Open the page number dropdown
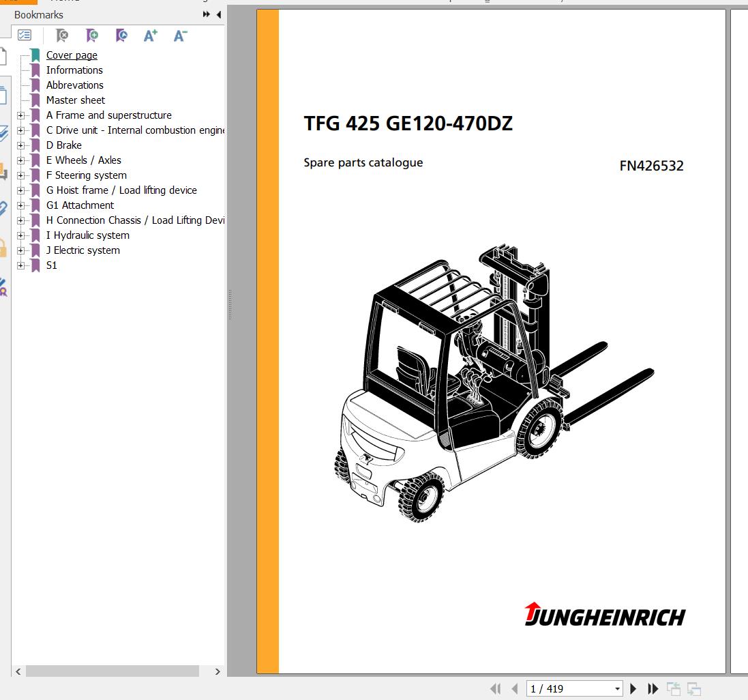Screen dimensions: 748x700 [x=617, y=689]
